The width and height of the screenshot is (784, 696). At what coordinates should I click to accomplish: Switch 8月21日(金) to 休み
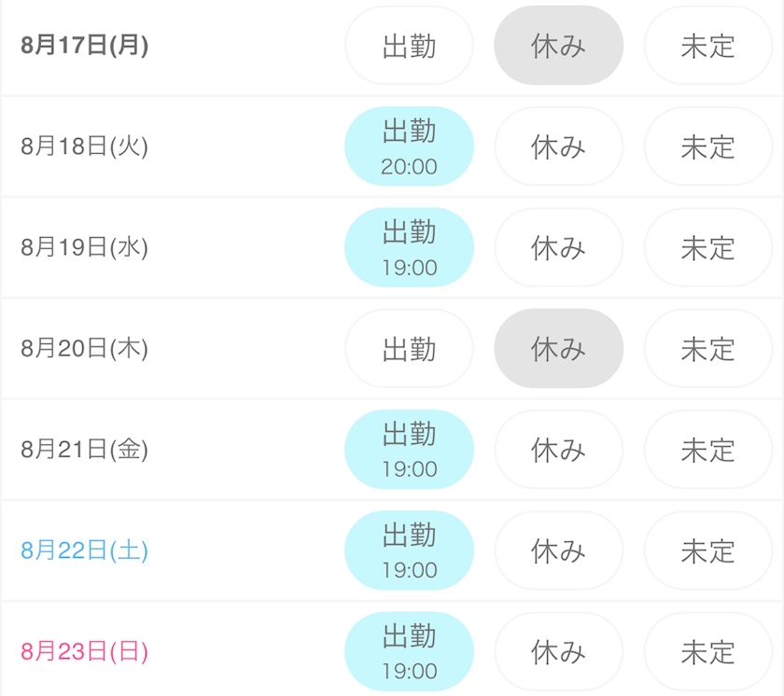click(558, 449)
